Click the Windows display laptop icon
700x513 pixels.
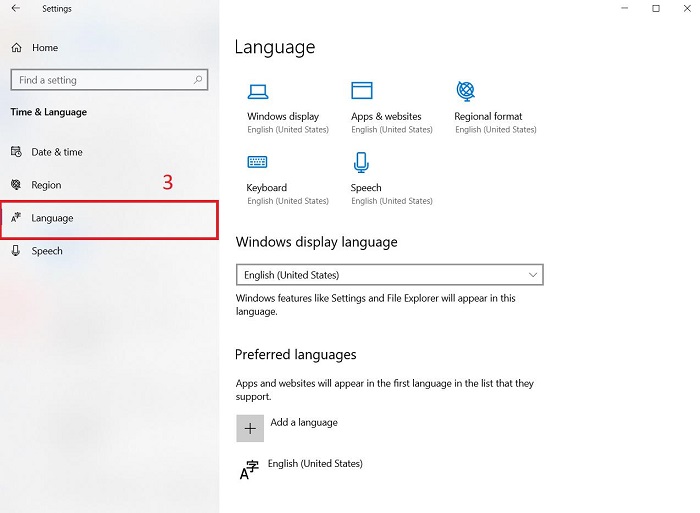(258, 91)
